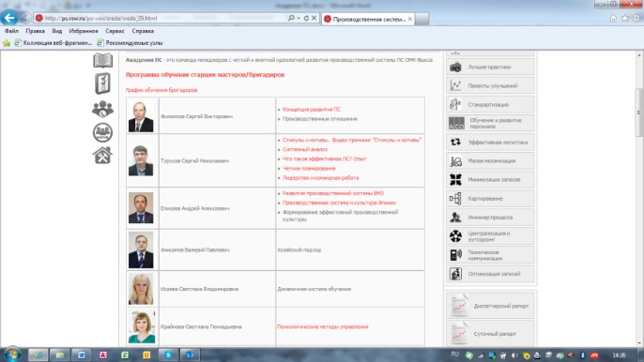Click the people group sidebar icon
Image resolution: width=644 pixels, height=362 pixels.
[x=102, y=109]
